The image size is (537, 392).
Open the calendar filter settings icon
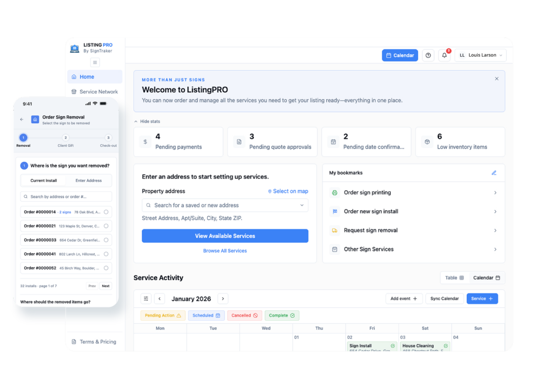[x=146, y=299]
